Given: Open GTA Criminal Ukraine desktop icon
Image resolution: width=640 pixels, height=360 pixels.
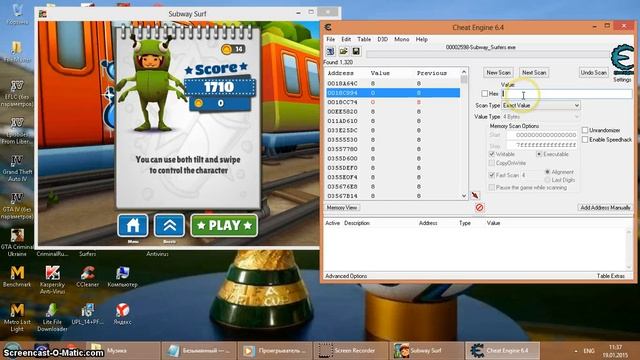Looking at the screenshot, I should 17,242.
